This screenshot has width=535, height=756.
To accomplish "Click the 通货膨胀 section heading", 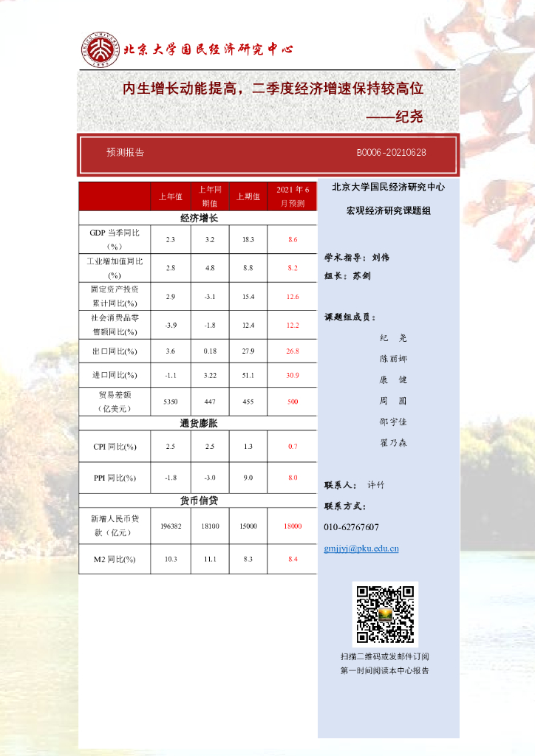I will coord(199,423).
